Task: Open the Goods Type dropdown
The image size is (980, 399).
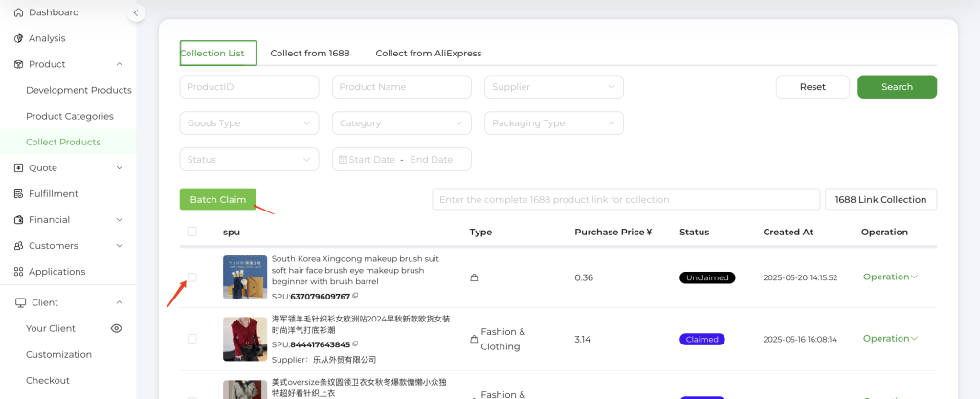Action: click(249, 123)
